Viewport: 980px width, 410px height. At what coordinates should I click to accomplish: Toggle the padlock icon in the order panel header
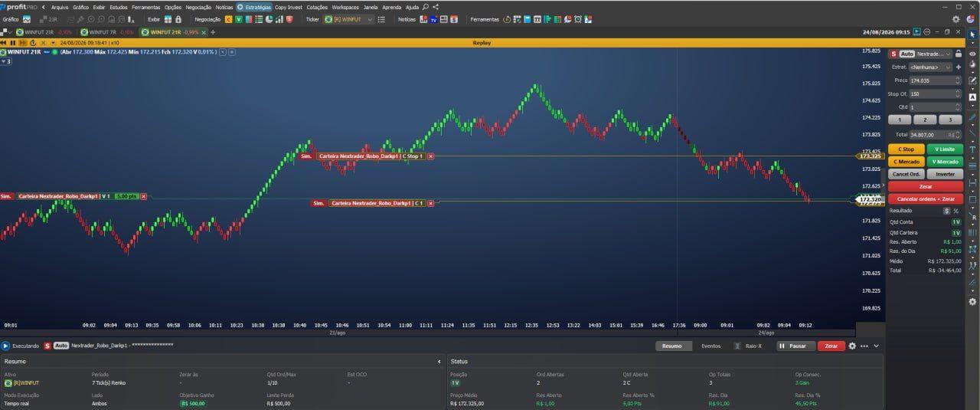click(959, 54)
